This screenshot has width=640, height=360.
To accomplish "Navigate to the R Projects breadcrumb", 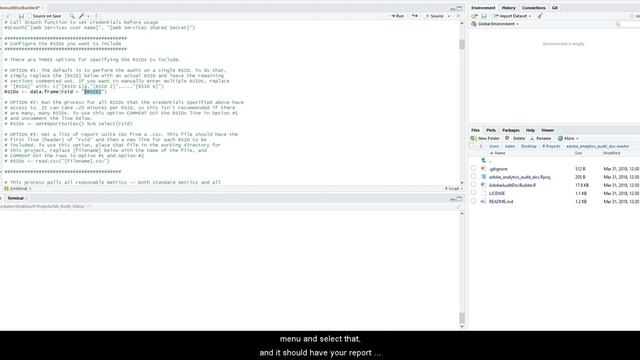I will (551, 146).
